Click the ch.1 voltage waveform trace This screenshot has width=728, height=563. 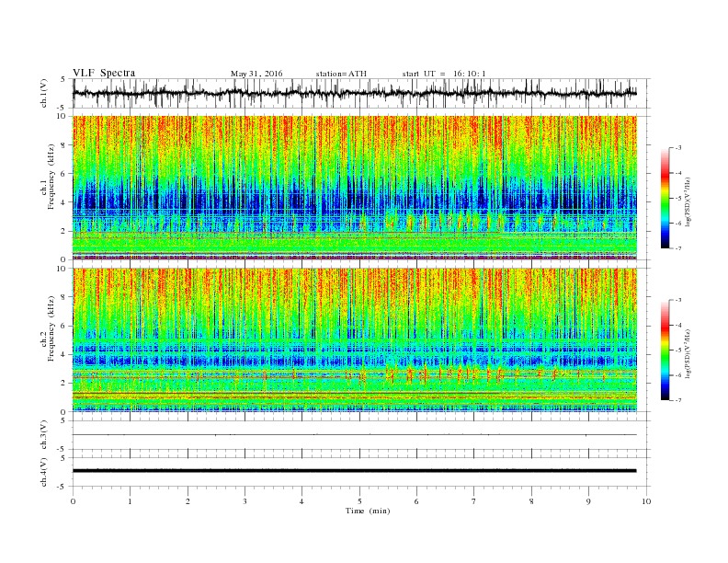point(355,93)
